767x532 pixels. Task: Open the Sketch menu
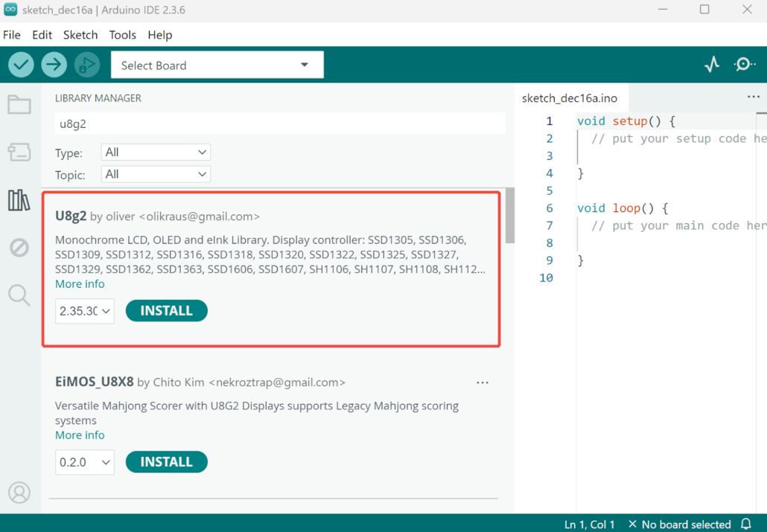(x=80, y=35)
